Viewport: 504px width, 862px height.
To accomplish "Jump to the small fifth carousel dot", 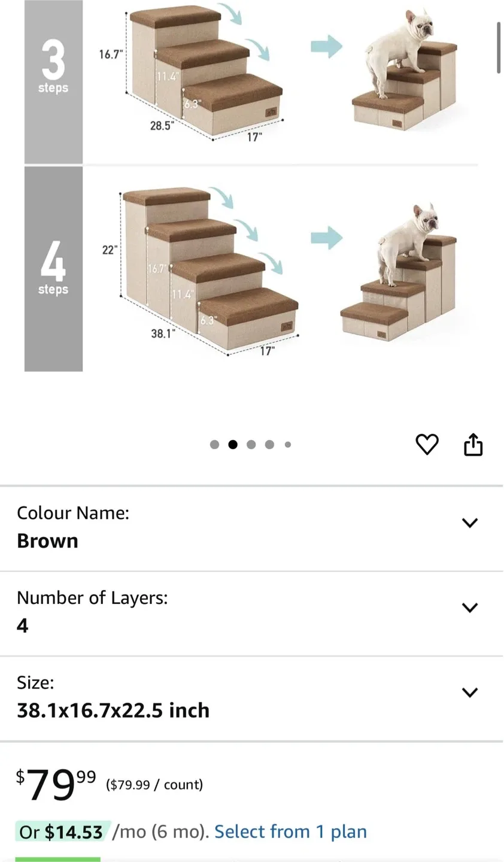I will click(x=288, y=445).
